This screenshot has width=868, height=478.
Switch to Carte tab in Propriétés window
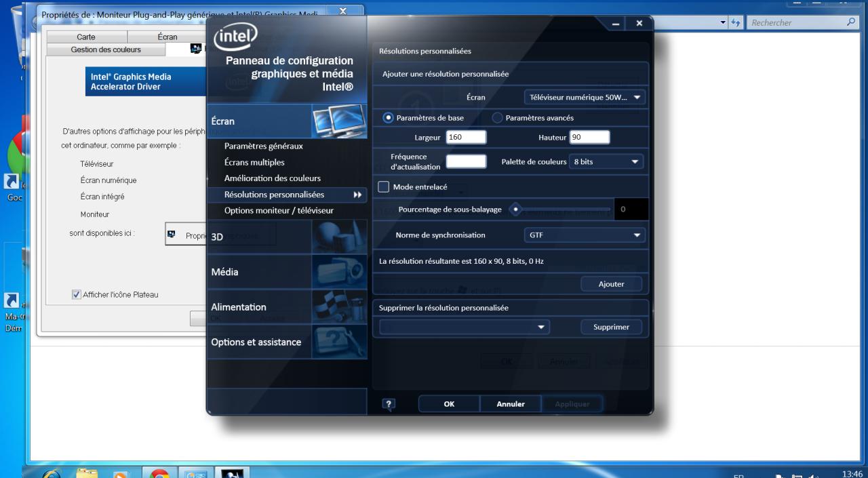[x=86, y=37]
